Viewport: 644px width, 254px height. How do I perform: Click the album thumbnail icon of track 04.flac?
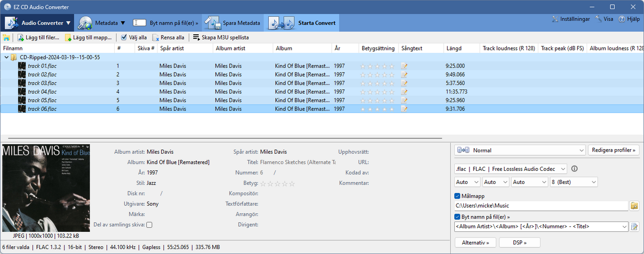click(22, 92)
